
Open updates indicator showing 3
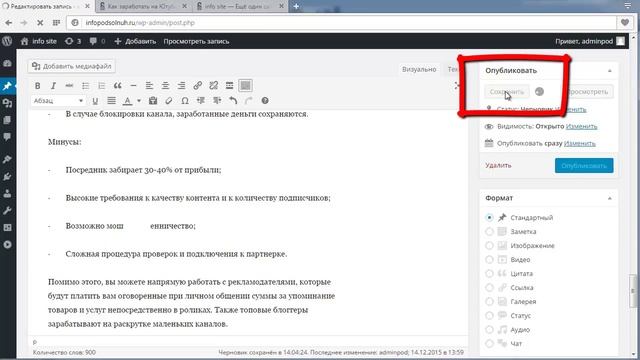click(x=73, y=41)
